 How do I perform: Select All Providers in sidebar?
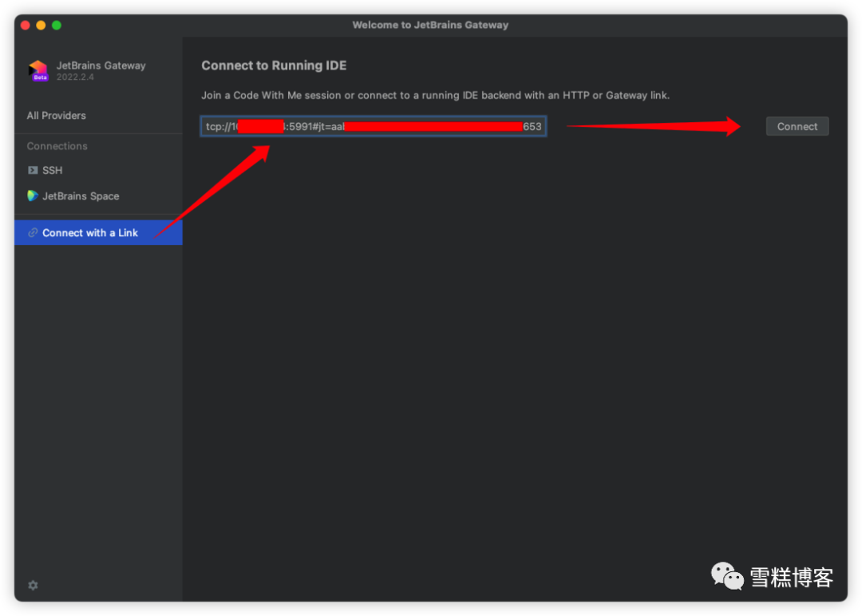(x=57, y=116)
